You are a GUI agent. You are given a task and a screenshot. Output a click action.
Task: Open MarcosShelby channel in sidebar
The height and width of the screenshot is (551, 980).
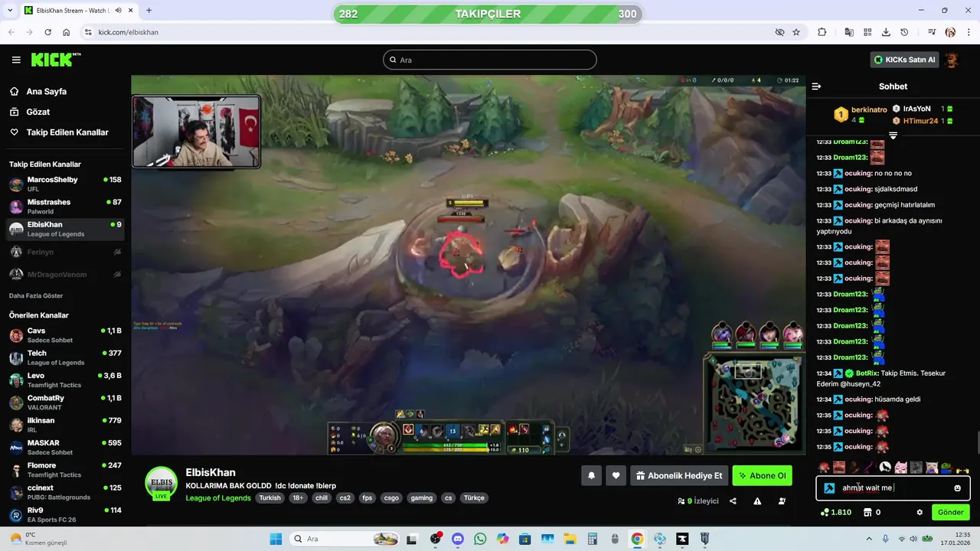pyautogui.click(x=65, y=184)
